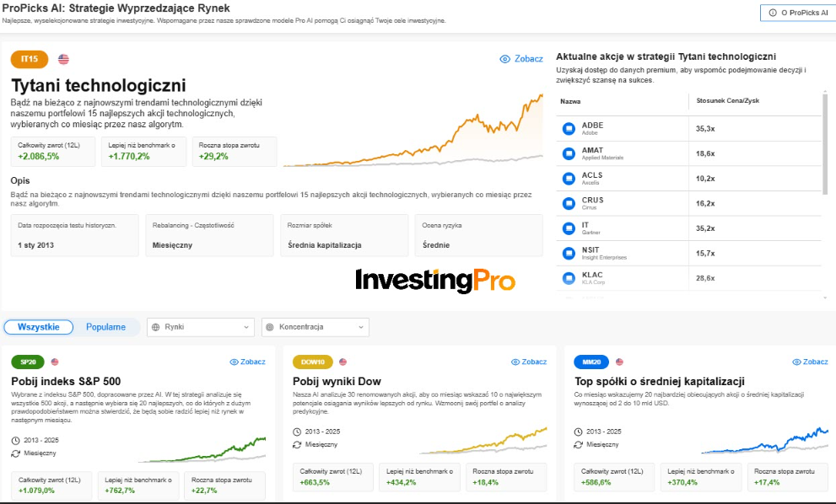Open the Rynki dropdown
Viewport: 836px width, 504px height.
point(201,327)
